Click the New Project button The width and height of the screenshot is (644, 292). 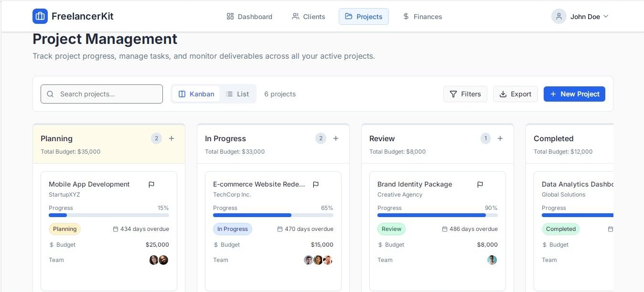tap(574, 94)
